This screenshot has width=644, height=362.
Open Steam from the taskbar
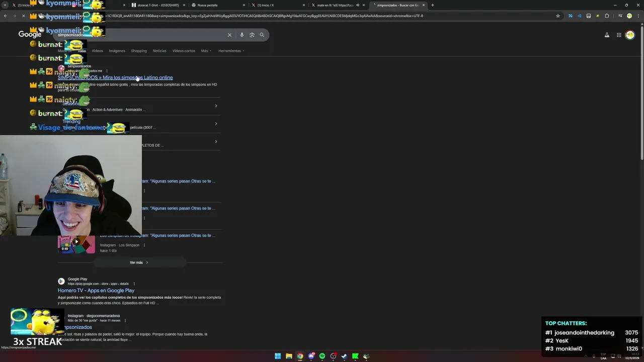coord(344,356)
